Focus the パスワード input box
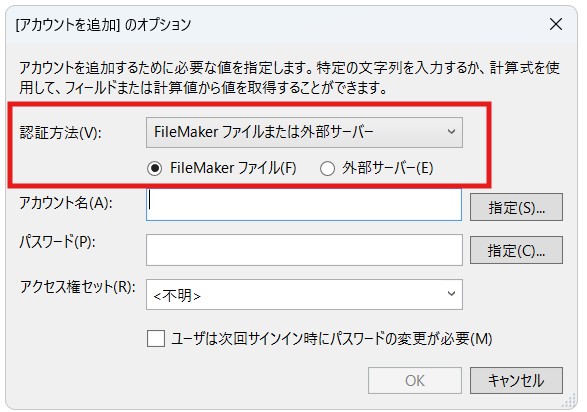Viewport: 587px width, 412px height. tap(304, 250)
